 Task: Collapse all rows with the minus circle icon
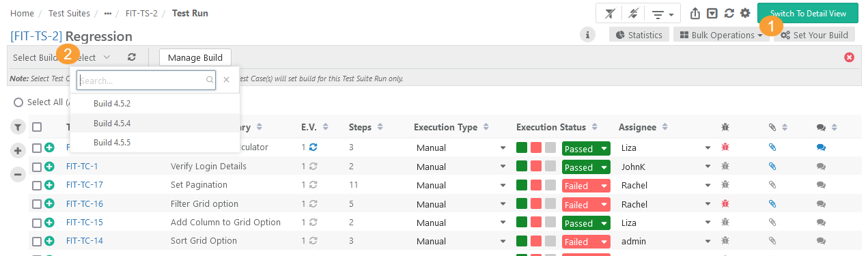click(18, 174)
